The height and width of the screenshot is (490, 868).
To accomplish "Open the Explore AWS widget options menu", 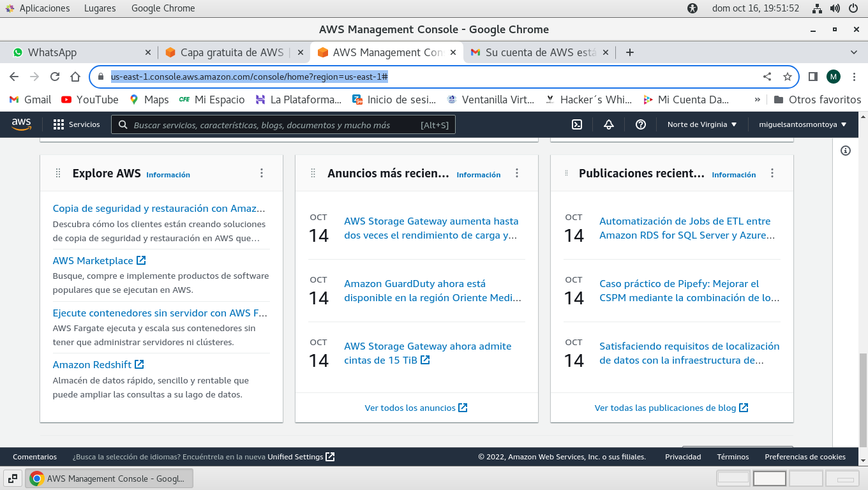I will [262, 173].
